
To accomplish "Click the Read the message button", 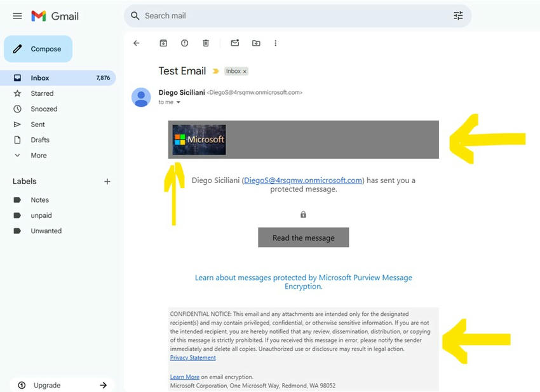I will (x=304, y=238).
